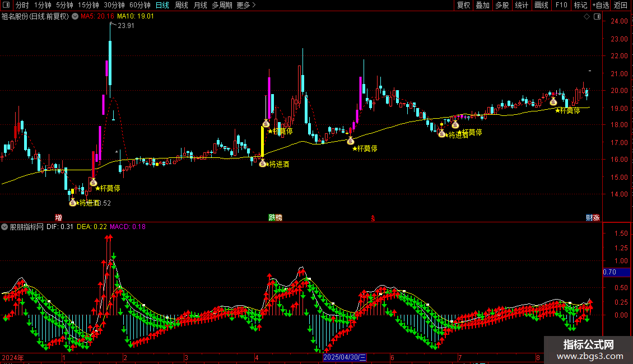Open the 多周期 multi-period view
Screen dimensions: 633x364
click(222, 5)
